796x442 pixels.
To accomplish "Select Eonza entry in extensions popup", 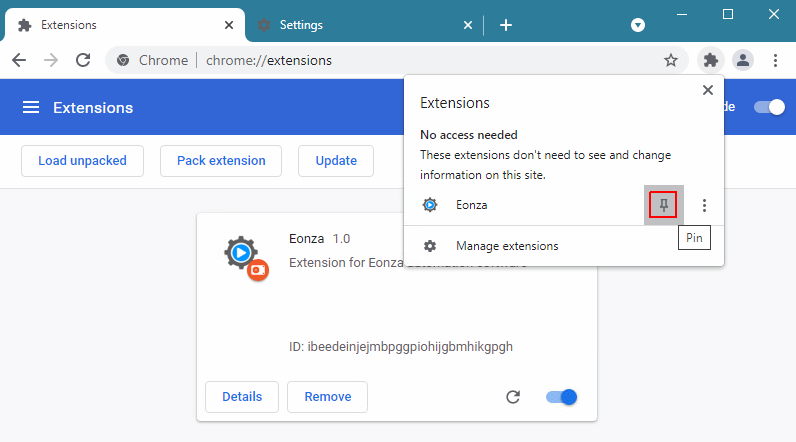I will click(524, 205).
